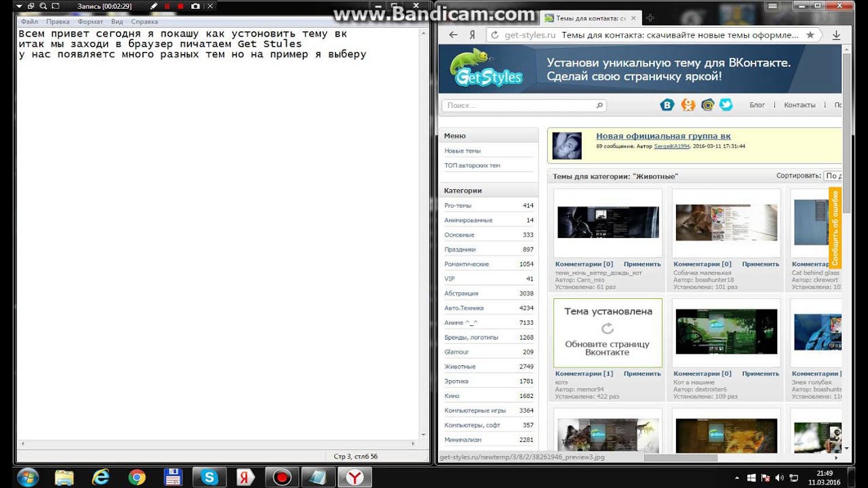The width and height of the screenshot is (868, 488).
Task: Pause the Bandicam recording
Action: 166,6
